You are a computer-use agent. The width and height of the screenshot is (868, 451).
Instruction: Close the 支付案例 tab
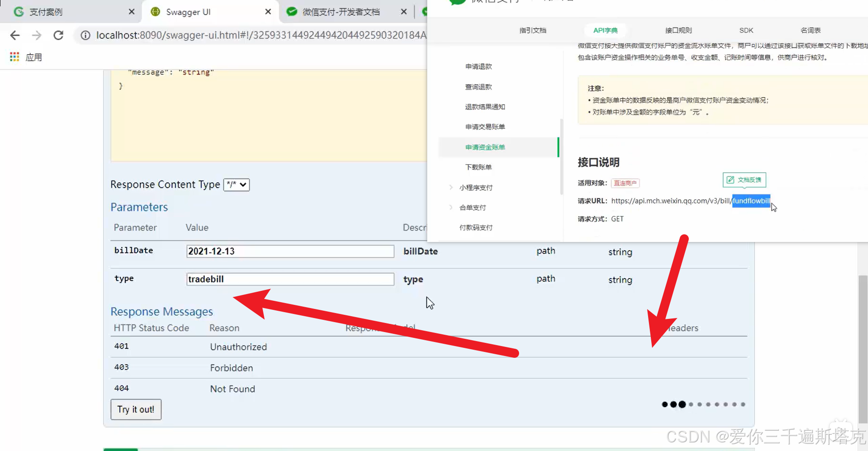click(x=131, y=12)
